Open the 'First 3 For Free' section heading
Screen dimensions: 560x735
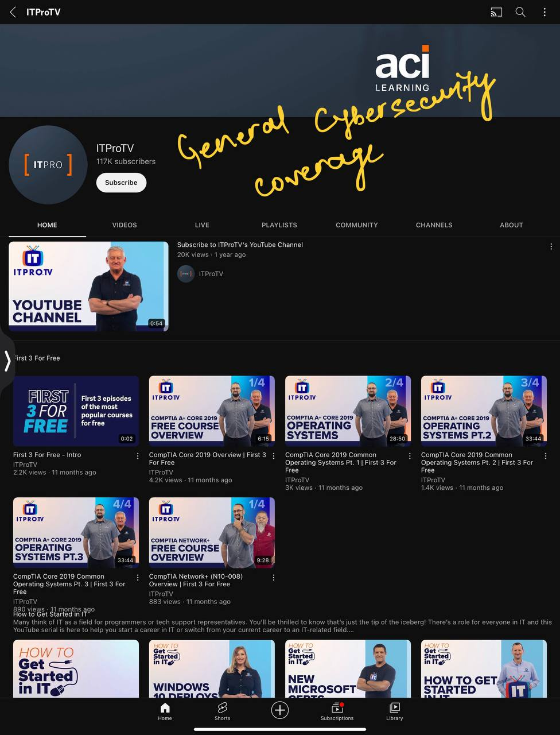tap(37, 358)
